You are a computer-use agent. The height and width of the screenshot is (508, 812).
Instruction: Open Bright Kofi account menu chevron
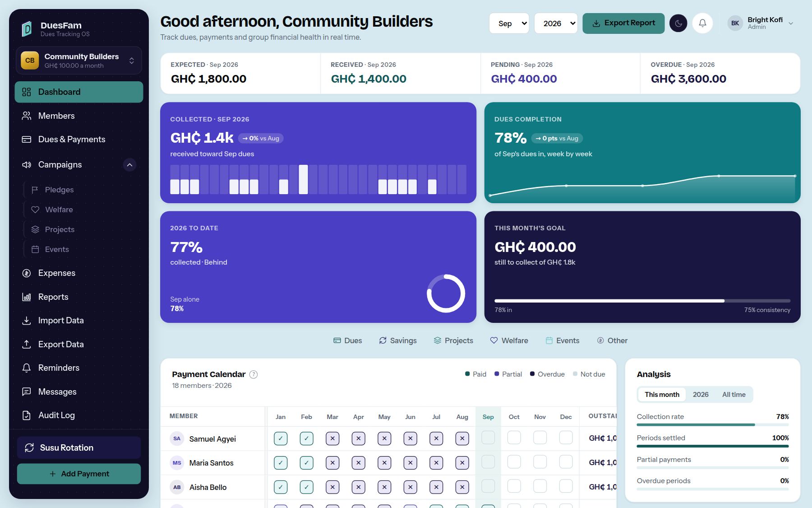(x=791, y=23)
